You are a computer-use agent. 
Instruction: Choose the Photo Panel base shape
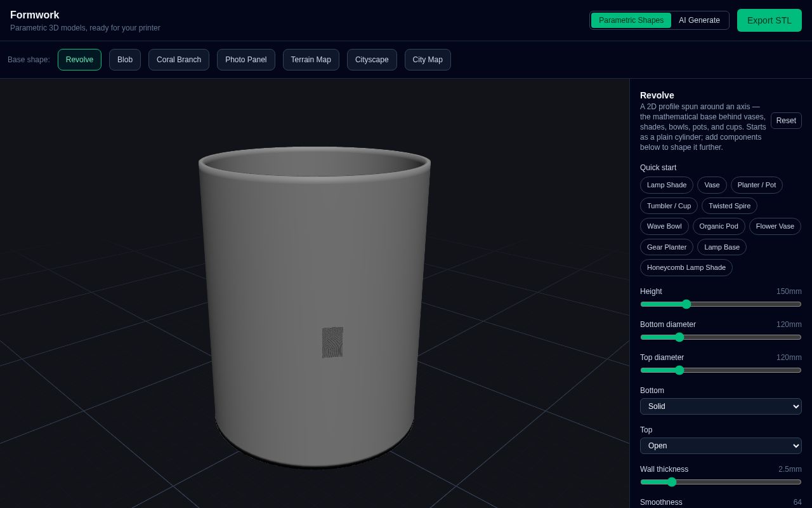point(246,60)
